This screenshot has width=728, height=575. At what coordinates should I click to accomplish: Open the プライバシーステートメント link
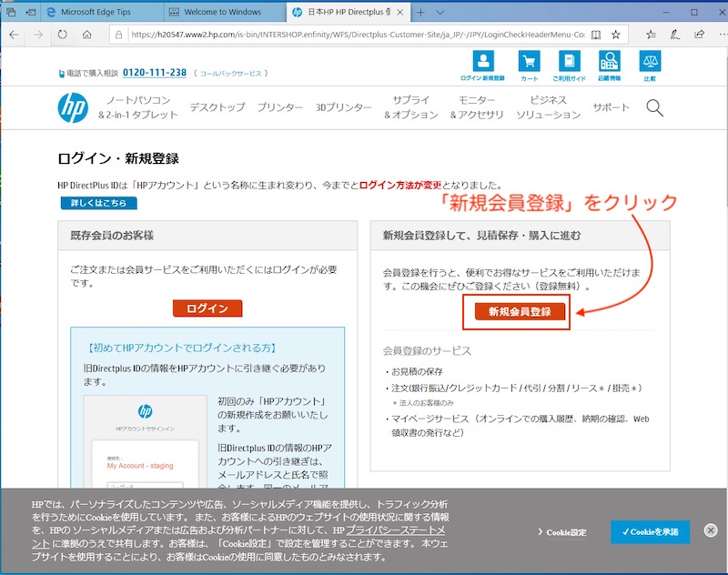(x=396, y=530)
